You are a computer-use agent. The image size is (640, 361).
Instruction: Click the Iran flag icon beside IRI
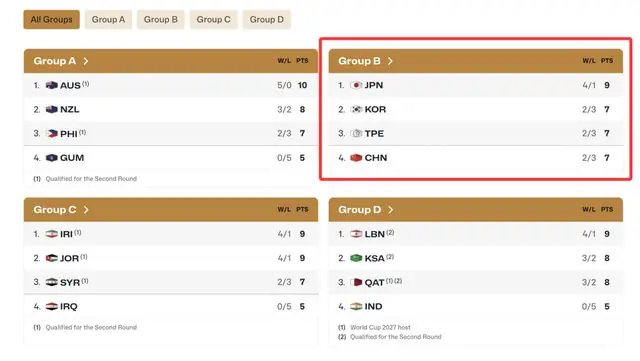tap(51, 234)
